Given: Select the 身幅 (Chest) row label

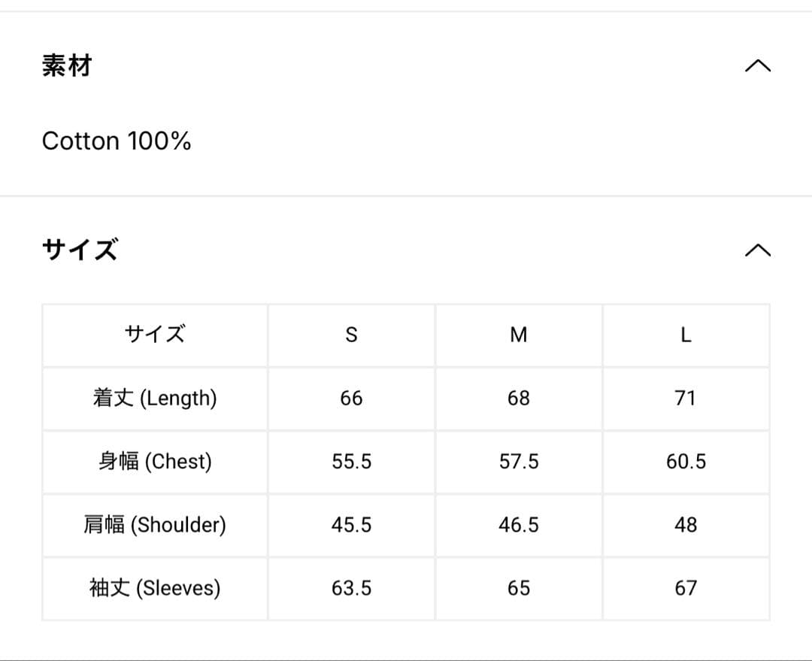Looking at the screenshot, I should point(155,461).
